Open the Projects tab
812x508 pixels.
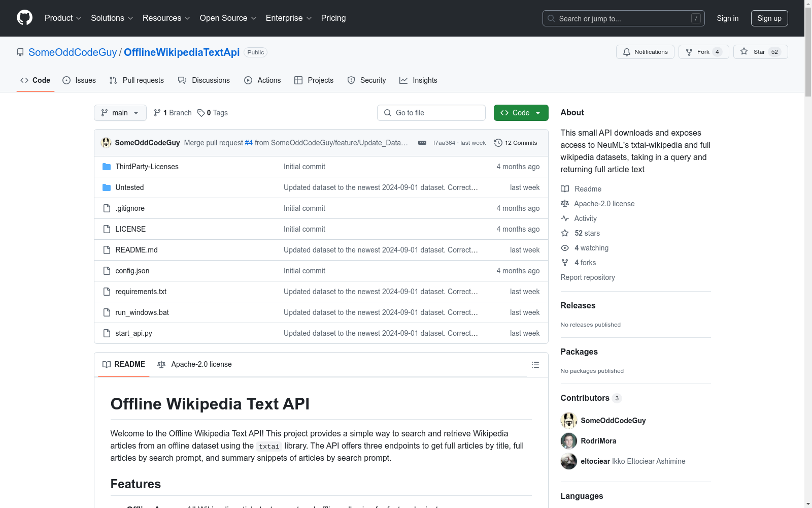(314, 80)
